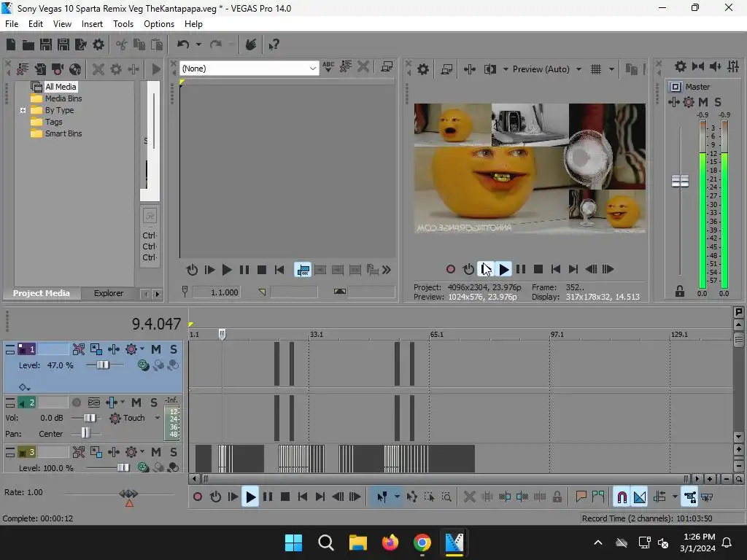The width and height of the screenshot is (747, 560).
Task: Select the Normal Edit tool in timeline toolbar
Action: coord(382,497)
